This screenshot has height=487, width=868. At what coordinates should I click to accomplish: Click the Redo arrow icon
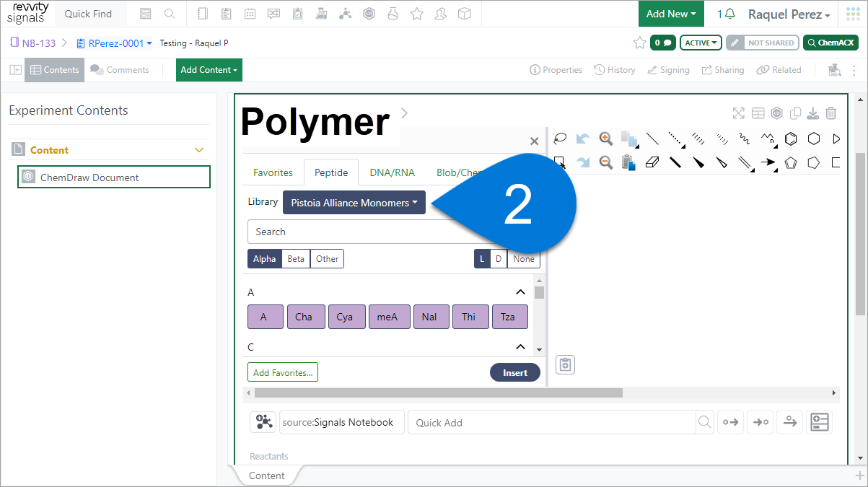pyautogui.click(x=583, y=162)
